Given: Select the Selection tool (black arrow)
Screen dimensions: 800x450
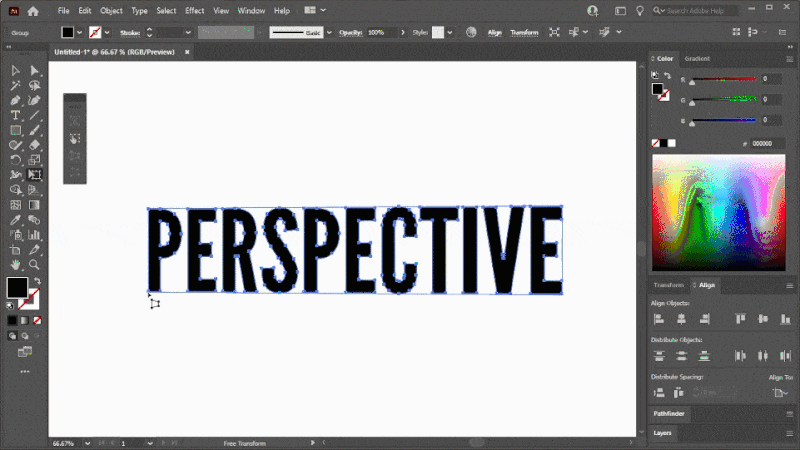Looking at the screenshot, I should click(x=15, y=70).
